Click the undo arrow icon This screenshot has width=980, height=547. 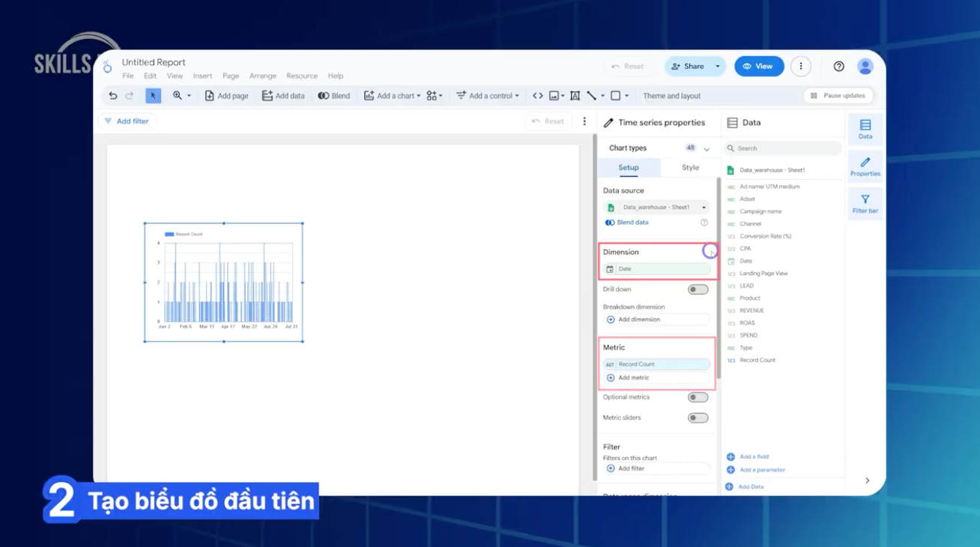pyautogui.click(x=112, y=95)
